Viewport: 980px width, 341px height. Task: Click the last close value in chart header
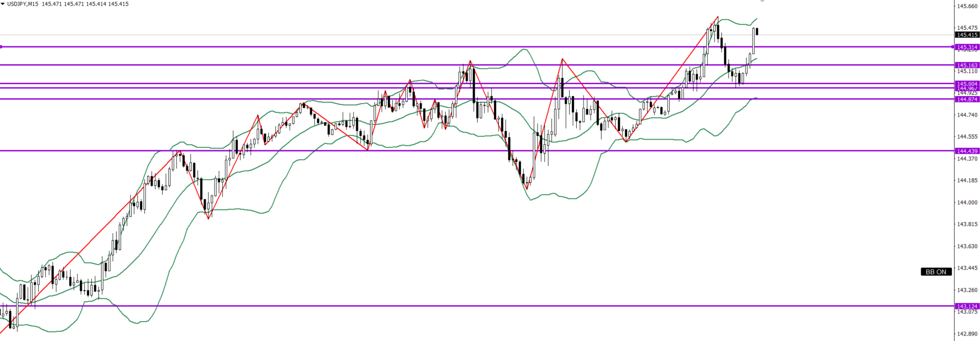(x=118, y=4)
